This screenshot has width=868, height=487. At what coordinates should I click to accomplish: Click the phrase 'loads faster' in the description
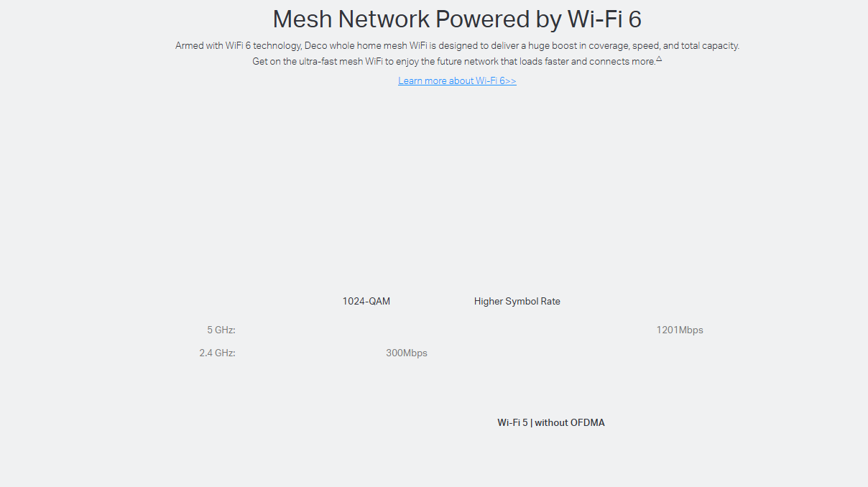coord(543,62)
